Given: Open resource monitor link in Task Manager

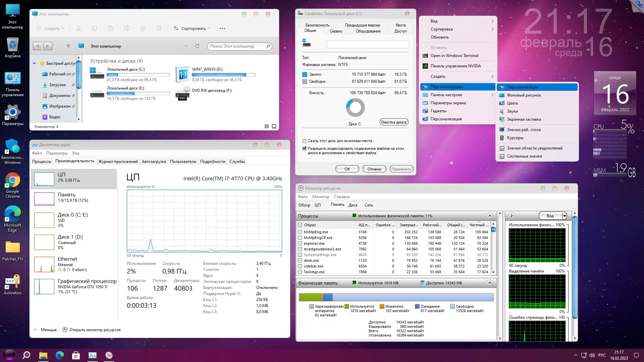Looking at the screenshot, I should coord(95,330).
